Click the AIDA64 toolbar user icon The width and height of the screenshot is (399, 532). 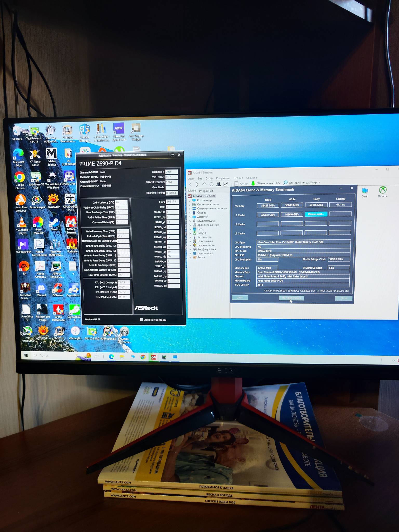click(x=219, y=184)
